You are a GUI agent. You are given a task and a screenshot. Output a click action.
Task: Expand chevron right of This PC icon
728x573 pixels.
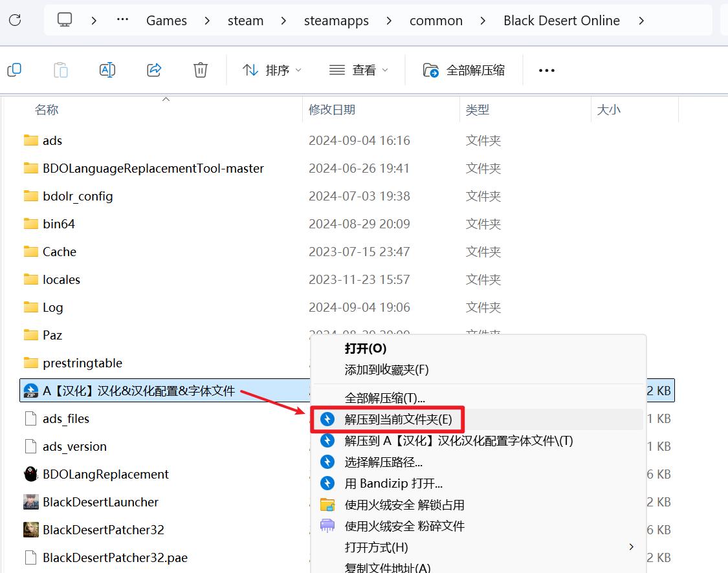pos(94,21)
